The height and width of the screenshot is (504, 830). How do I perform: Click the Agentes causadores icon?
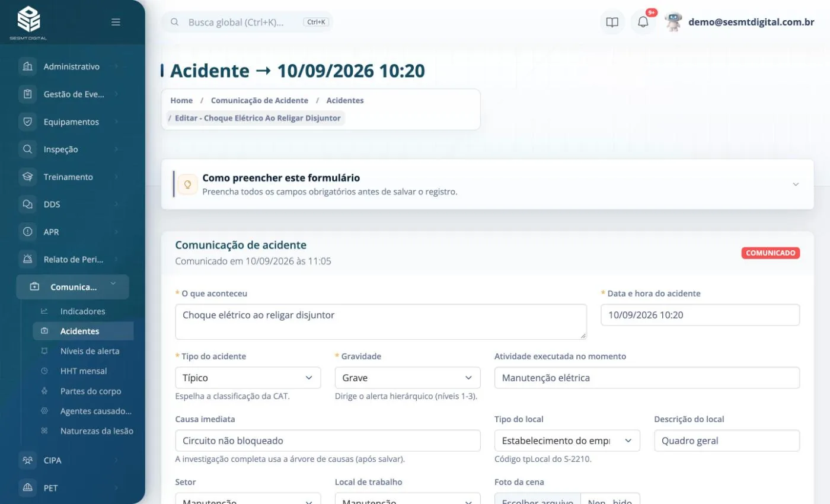(x=44, y=411)
